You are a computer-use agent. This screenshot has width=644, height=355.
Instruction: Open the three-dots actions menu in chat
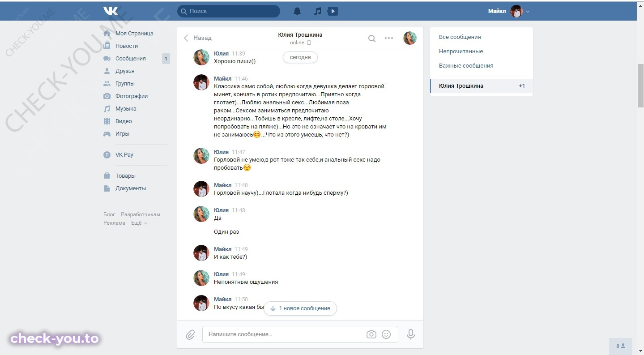(x=389, y=38)
